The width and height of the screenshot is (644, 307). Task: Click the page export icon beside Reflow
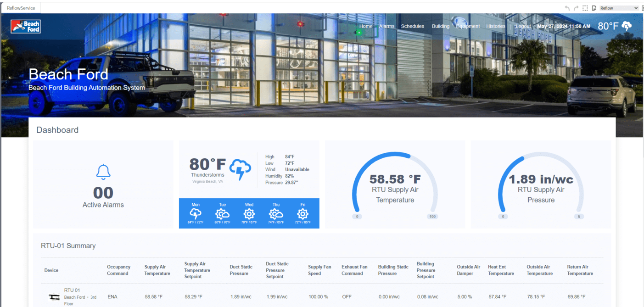tap(594, 8)
